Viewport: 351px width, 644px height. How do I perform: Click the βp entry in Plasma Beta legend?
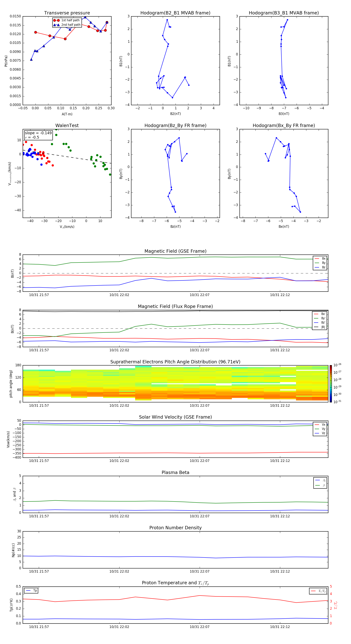[x=320, y=480]
